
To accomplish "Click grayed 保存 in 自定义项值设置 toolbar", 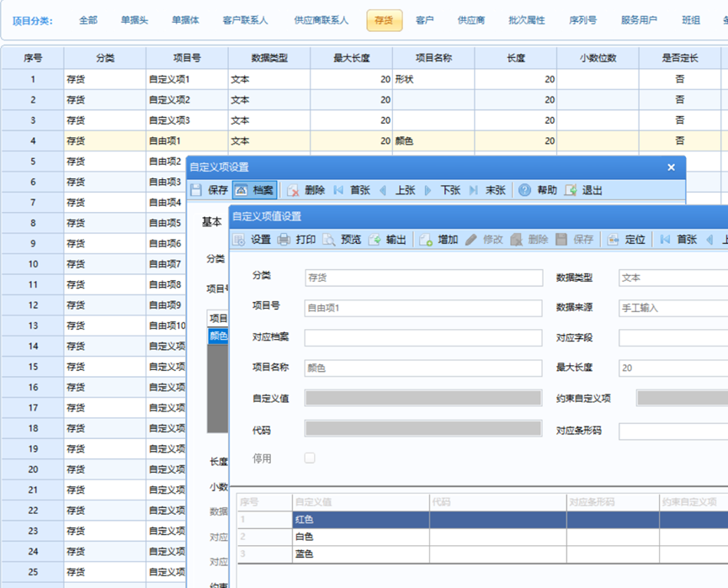I will 574,240.
